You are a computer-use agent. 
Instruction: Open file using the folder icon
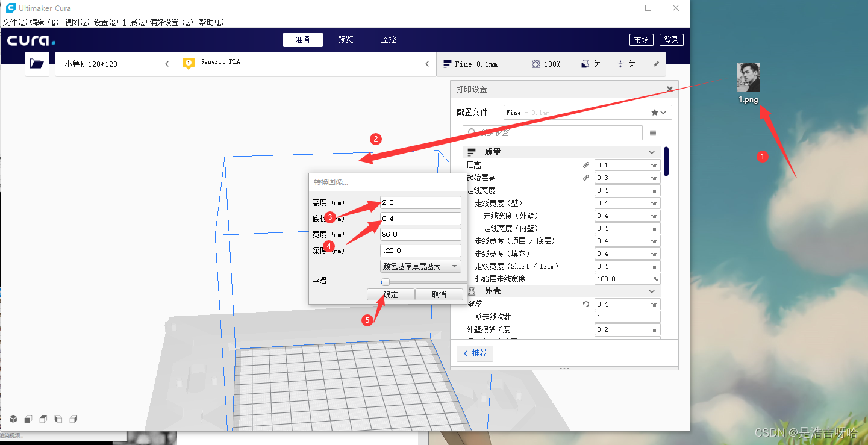coord(37,64)
